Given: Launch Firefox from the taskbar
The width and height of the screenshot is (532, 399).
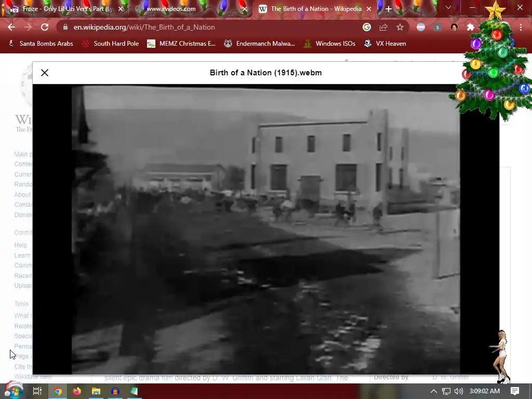Looking at the screenshot, I should click(x=77, y=391).
